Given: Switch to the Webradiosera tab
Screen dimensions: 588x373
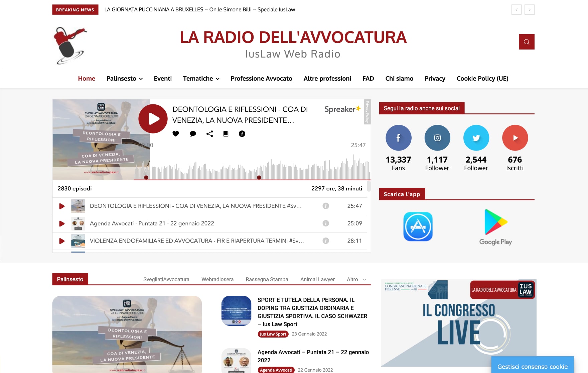Looking at the screenshot, I should [217, 279].
